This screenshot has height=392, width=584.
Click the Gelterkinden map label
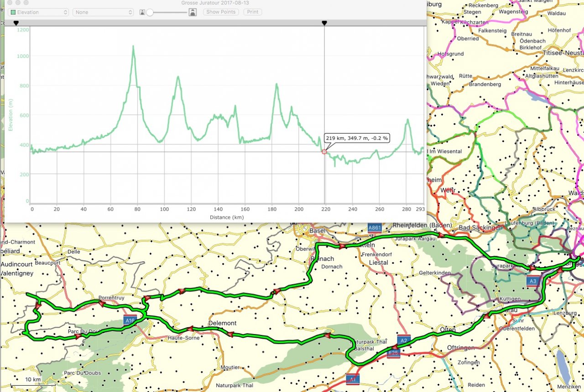[x=435, y=273]
